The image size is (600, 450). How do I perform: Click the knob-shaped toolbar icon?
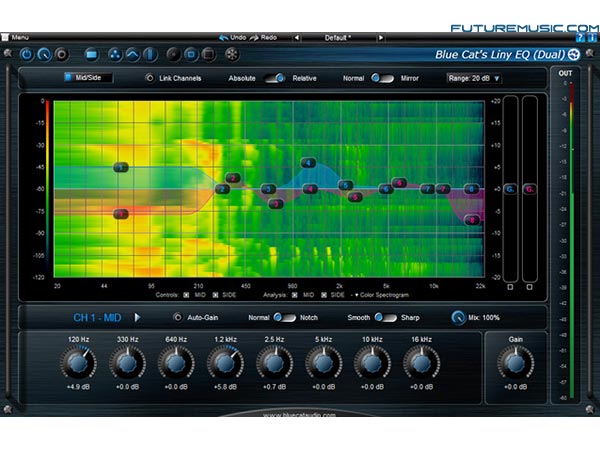coord(44,55)
